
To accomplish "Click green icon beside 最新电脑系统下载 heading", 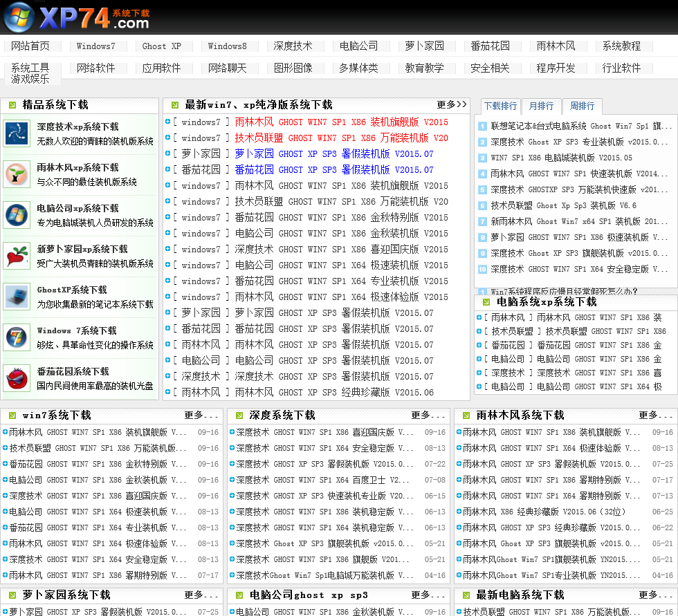I will (466, 595).
